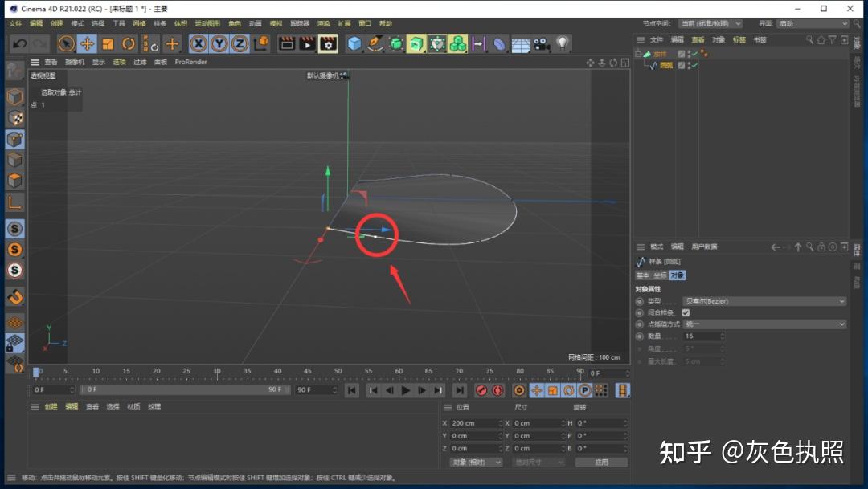Open the 样条 menu in menu bar

[160, 23]
